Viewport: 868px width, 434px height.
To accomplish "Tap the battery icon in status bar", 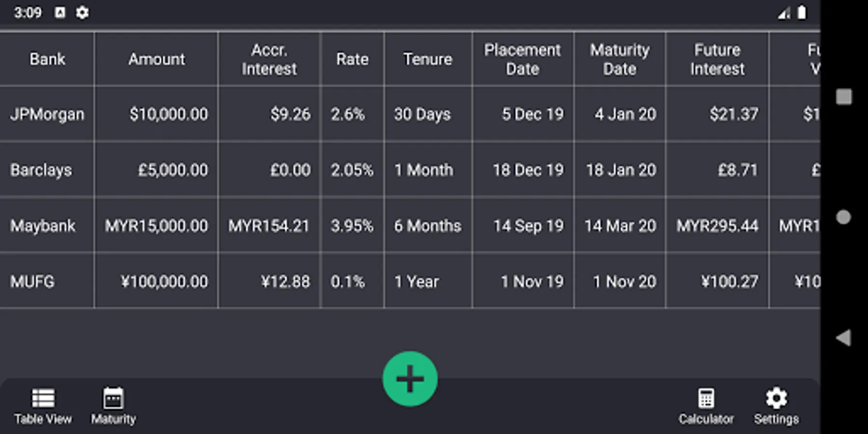I will [x=801, y=13].
